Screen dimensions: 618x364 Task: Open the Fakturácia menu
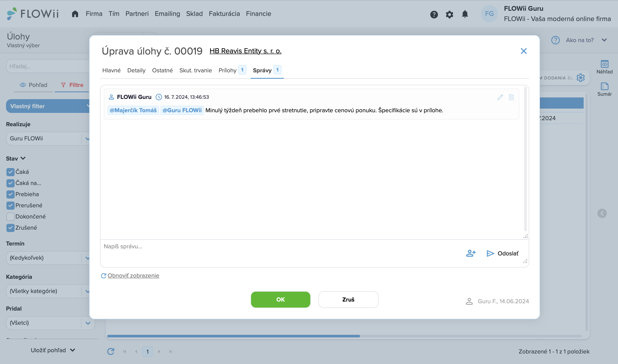click(x=224, y=14)
